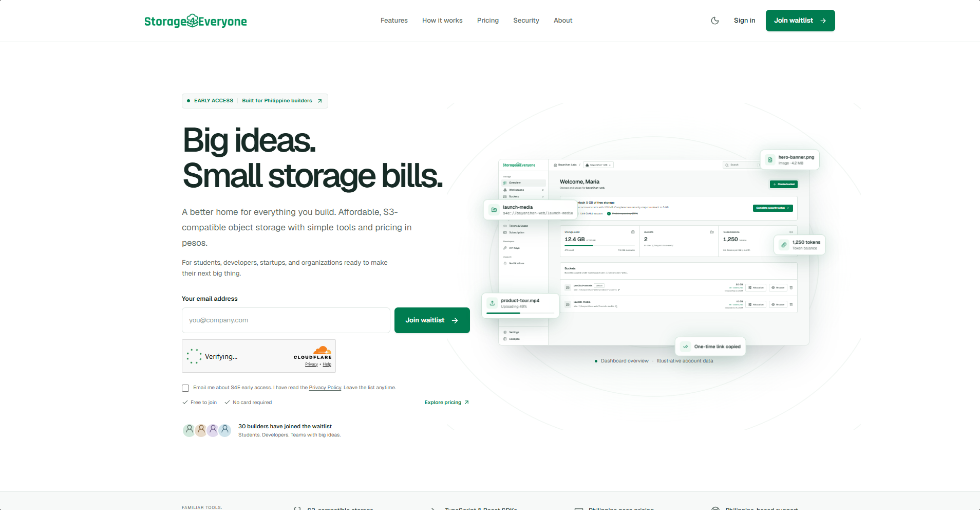The width and height of the screenshot is (980, 510).
Task: Click the Tokens & Usage icon in preview sidebar
Action: tap(505, 226)
